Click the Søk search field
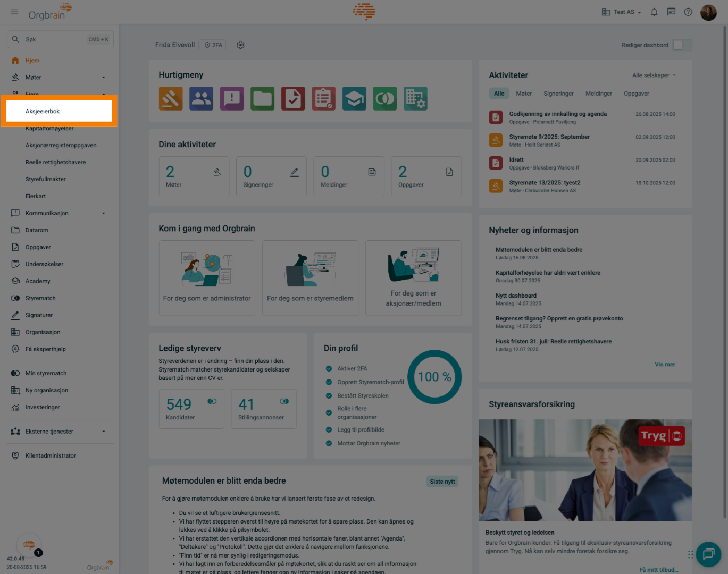 [x=60, y=39]
